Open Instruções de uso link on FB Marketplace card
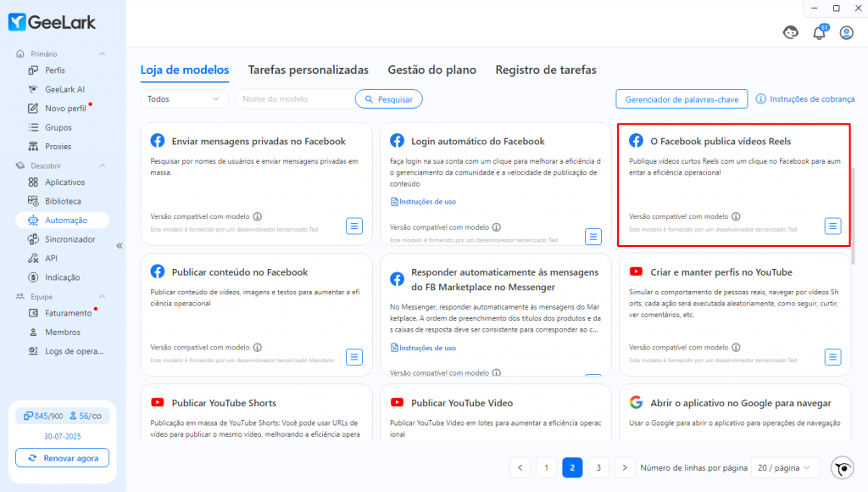 click(x=424, y=348)
